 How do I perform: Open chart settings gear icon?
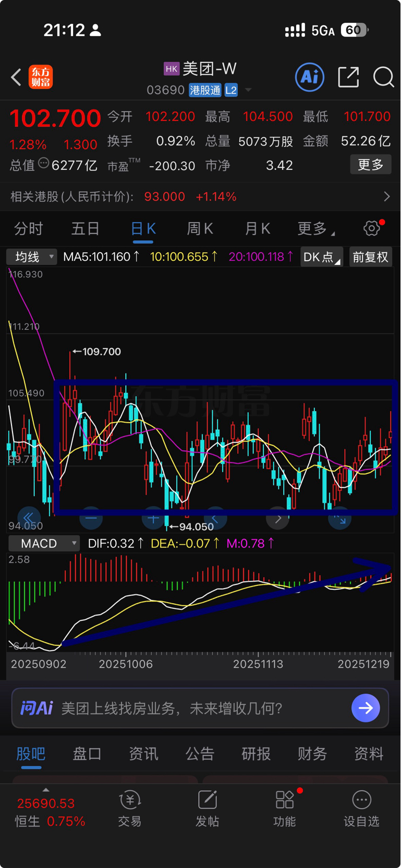point(372,228)
